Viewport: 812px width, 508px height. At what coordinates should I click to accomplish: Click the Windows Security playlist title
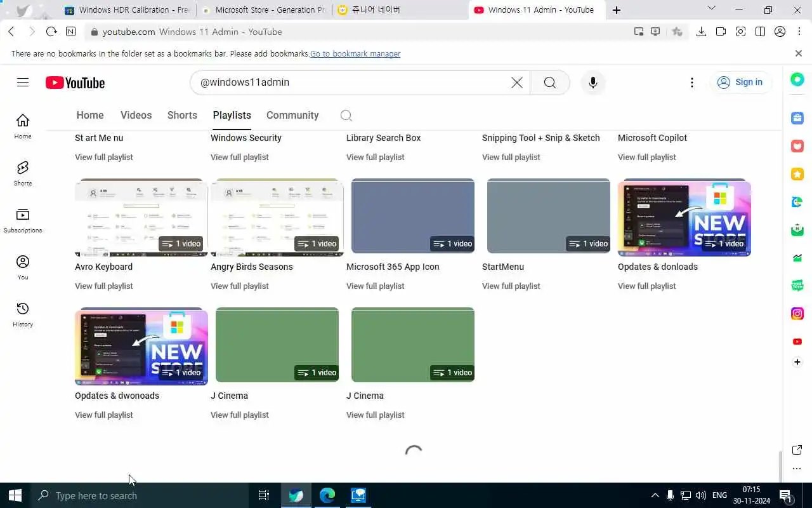(x=246, y=138)
